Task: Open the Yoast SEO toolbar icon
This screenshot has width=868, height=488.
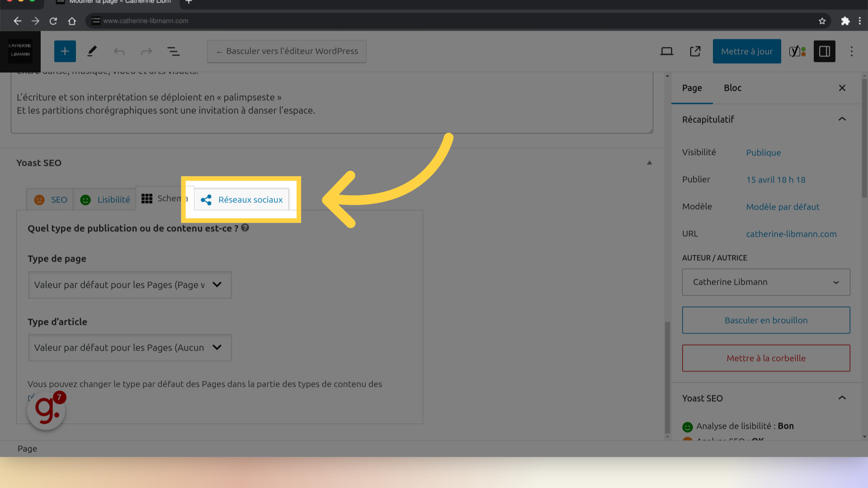Action: pyautogui.click(x=797, y=52)
